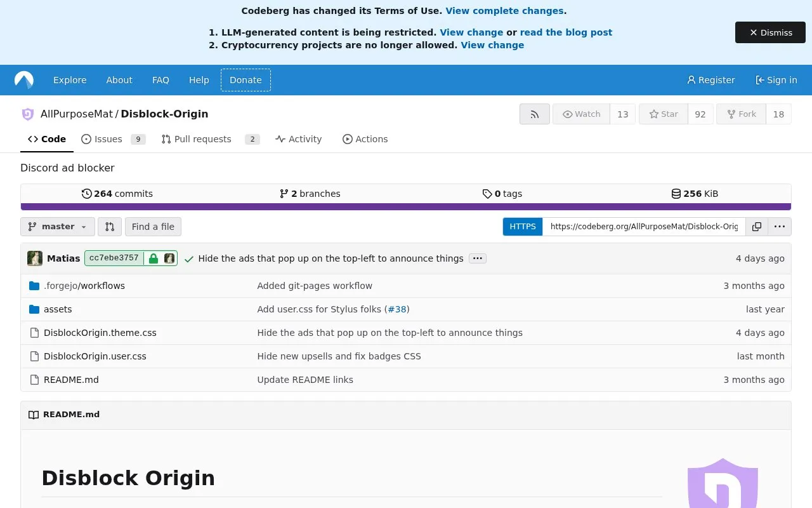This screenshot has width=812, height=508.
Task: Click the README.md header book icon
Action: click(34, 415)
